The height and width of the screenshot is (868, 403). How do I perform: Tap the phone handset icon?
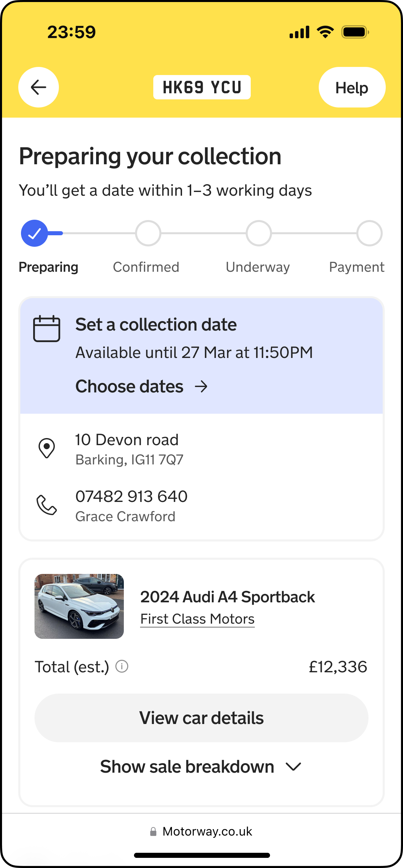47,505
